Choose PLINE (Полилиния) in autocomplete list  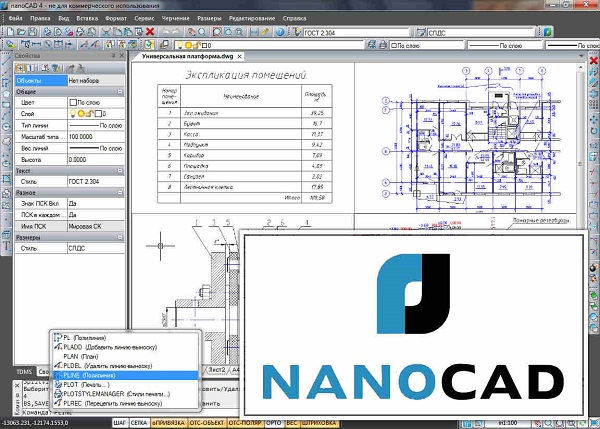pos(126,375)
